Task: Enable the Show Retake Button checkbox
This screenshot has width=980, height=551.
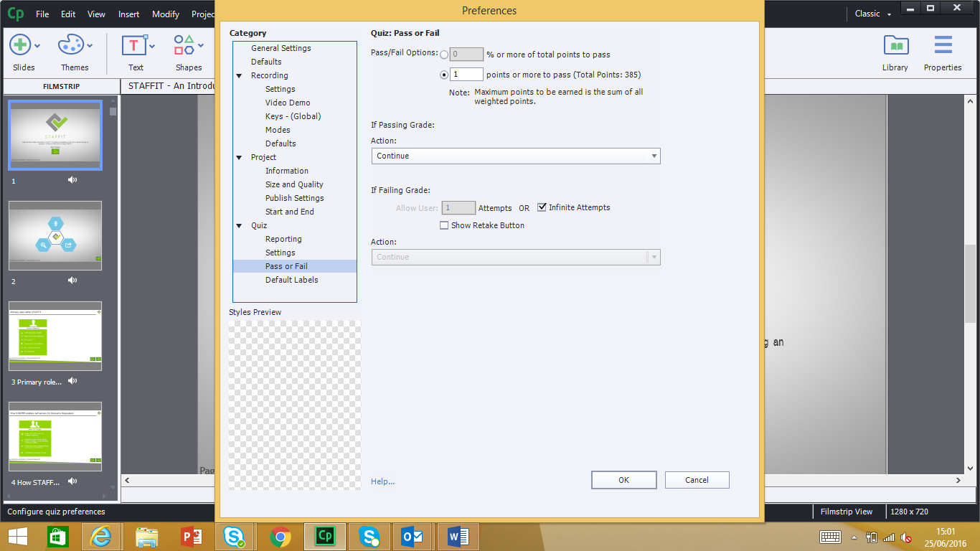Action: click(444, 225)
